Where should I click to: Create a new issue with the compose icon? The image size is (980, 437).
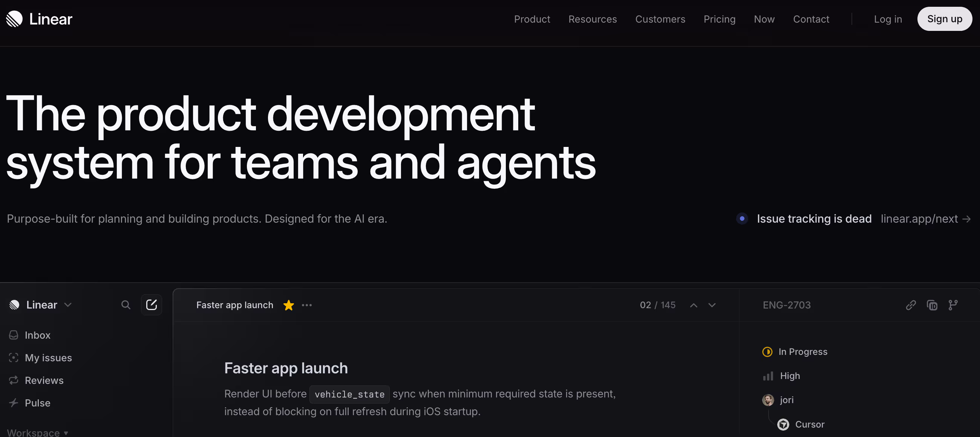click(152, 305)
